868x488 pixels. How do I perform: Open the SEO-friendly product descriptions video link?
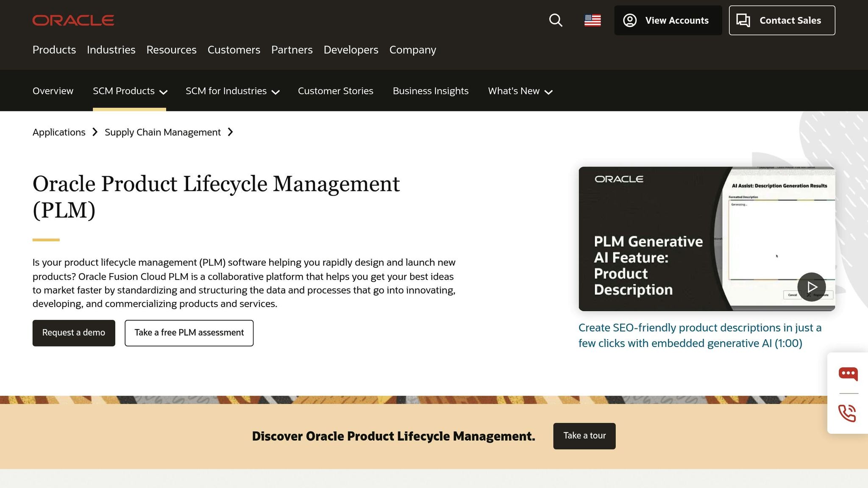point(700,335)
